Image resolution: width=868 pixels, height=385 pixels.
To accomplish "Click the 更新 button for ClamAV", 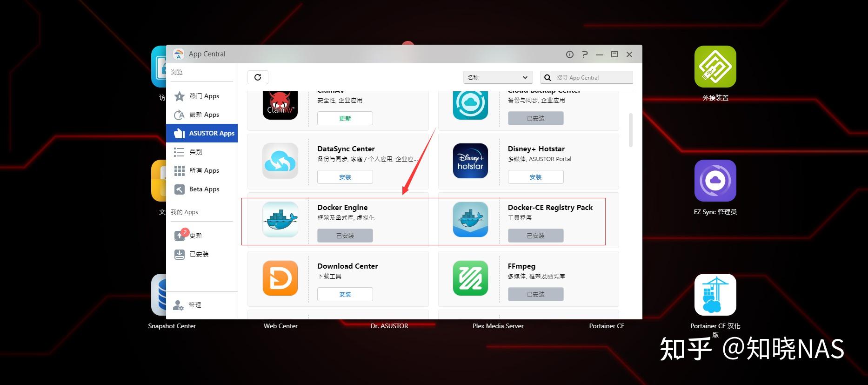I will (x=345, y=118).
